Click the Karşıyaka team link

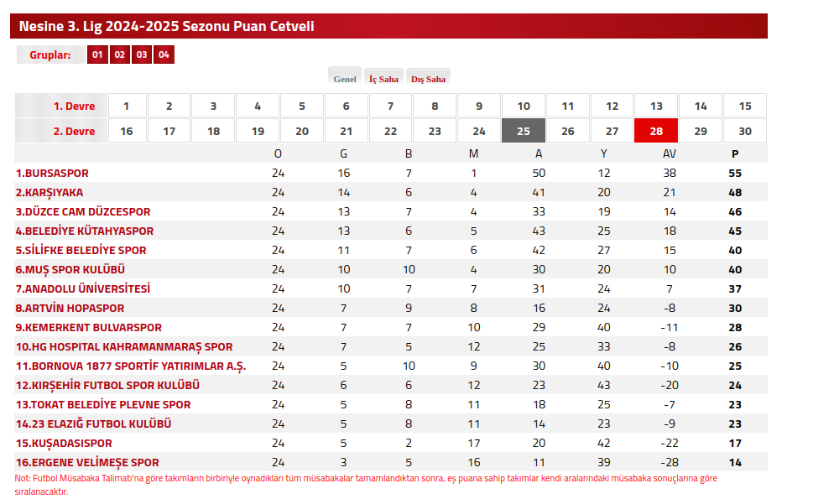click(x=49, y=193)
